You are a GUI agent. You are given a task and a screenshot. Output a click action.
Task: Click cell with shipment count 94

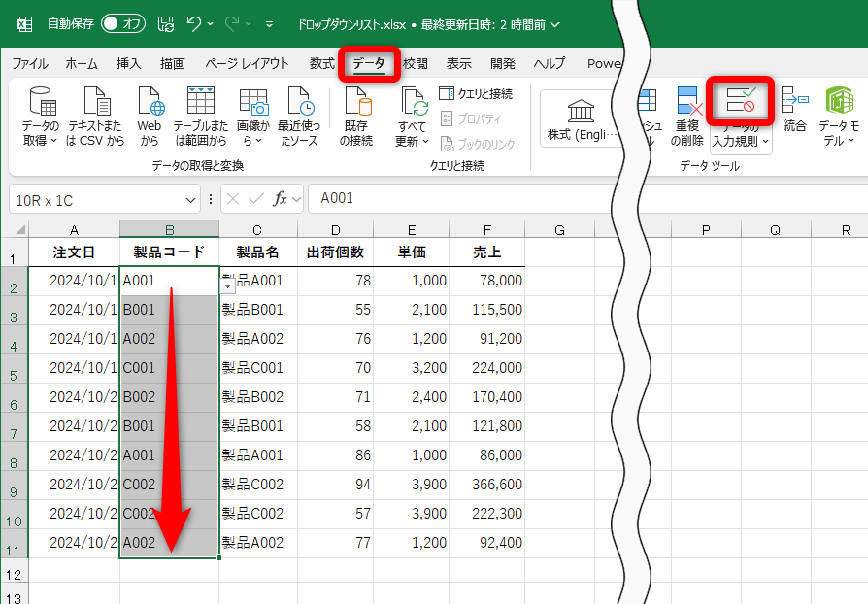tap(335, 485)
